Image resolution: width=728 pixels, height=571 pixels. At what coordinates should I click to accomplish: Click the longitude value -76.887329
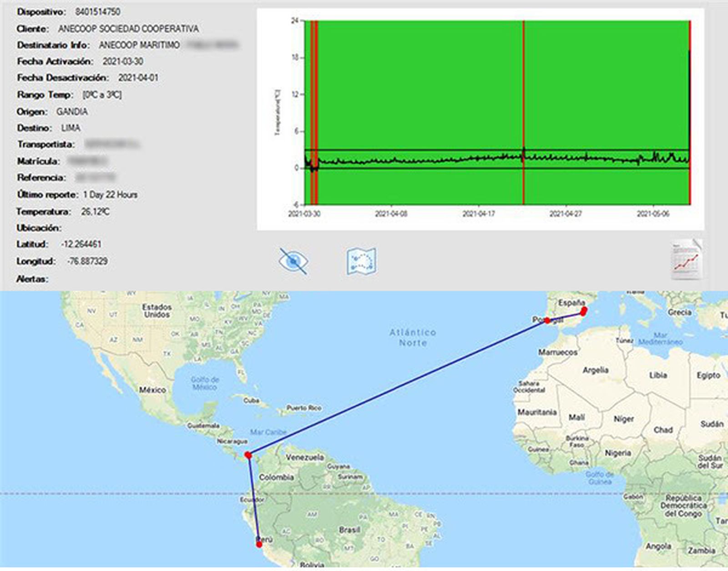pos(87,261)
